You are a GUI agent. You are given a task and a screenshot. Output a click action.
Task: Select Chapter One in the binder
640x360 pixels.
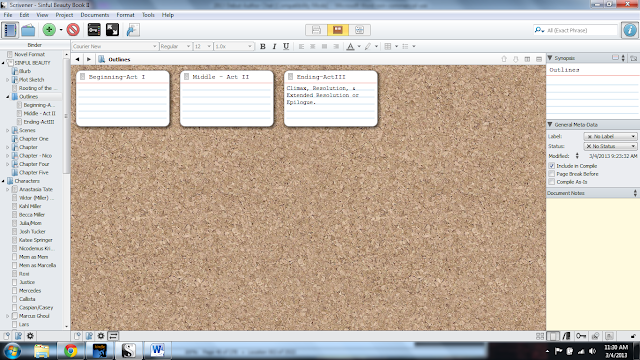tap(33, 139)
